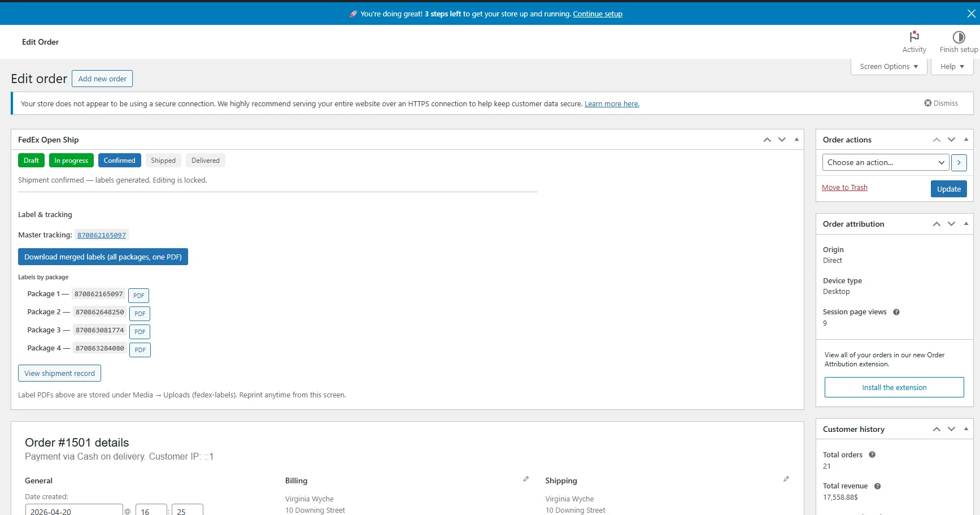
Task: Move Order attribution panel down
Action: tap(951, 224)
